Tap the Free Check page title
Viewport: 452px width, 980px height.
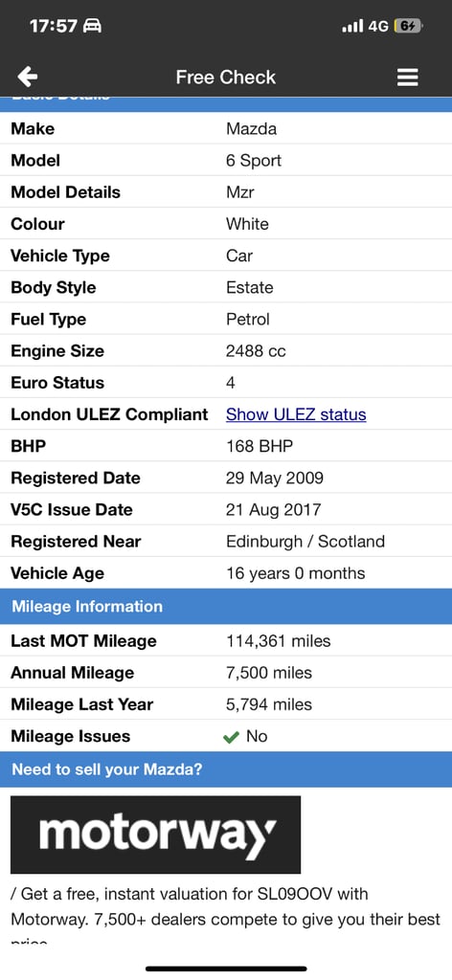(226, 77)
